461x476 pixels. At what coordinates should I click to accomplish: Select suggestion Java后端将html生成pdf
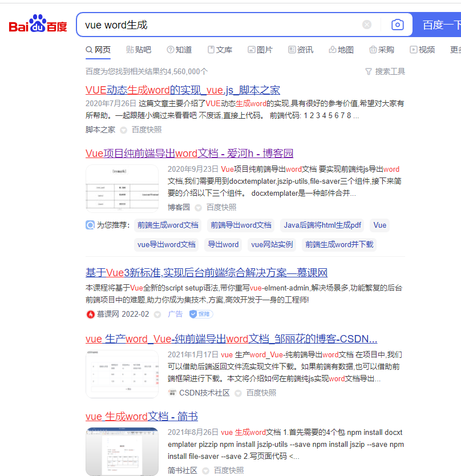(322, 225)
